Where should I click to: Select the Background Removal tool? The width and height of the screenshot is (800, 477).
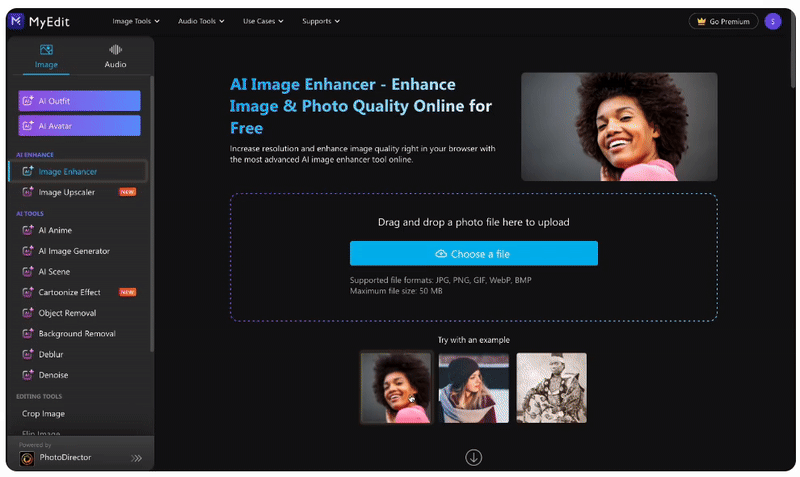point(76,334)
